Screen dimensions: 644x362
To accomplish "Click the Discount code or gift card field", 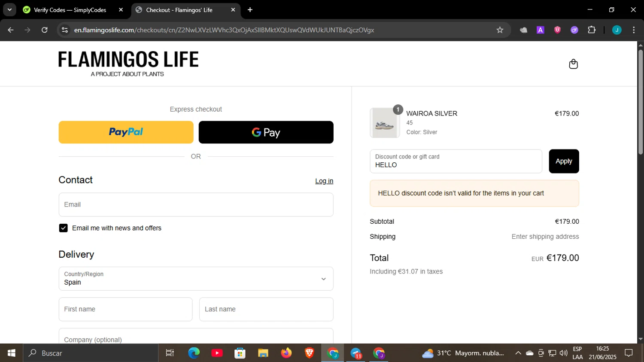I will (x=456, y=161).
